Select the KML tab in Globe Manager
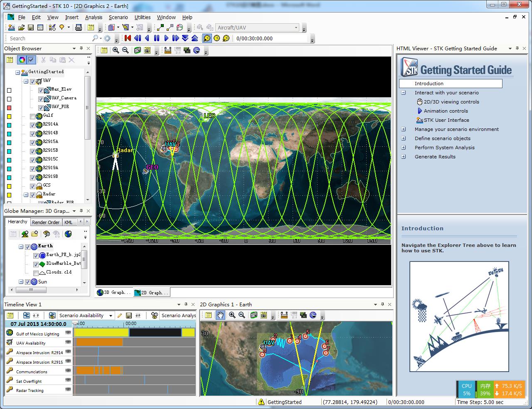532x409 pixels. click(x=69, y=222)
